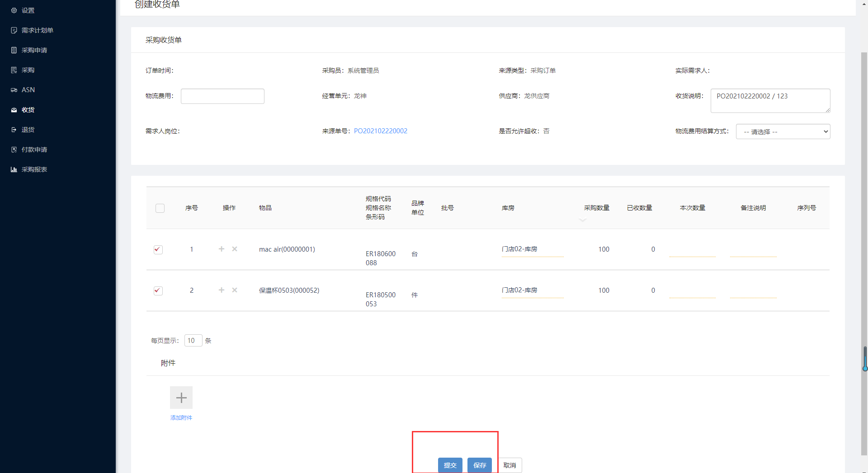Image resolution: width=868 pixels, height=473 pixels.
Task: Open the 收货 menu item
Action: pyautogui.click(x=28, y=110)
